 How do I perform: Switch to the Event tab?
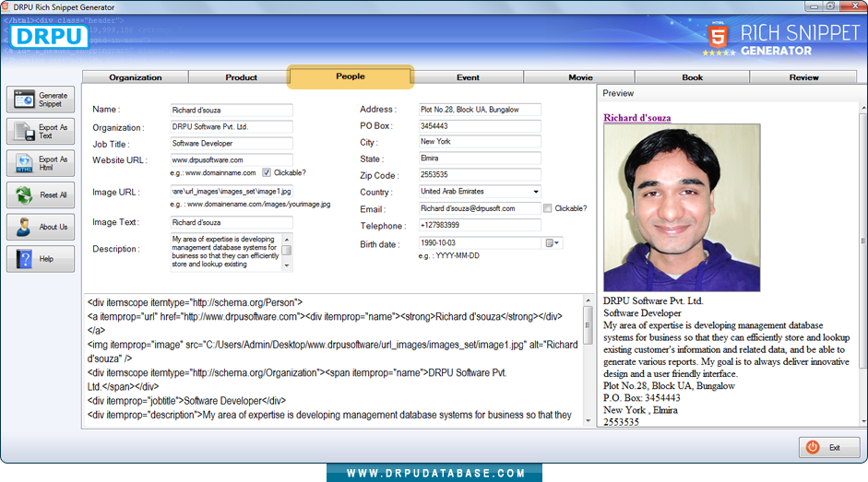click(468, 77)
